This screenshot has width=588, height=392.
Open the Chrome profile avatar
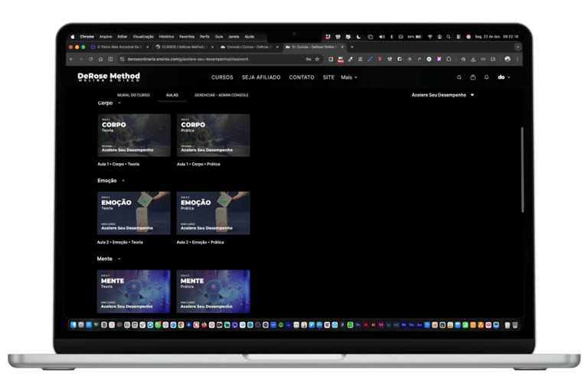point(508,59)
